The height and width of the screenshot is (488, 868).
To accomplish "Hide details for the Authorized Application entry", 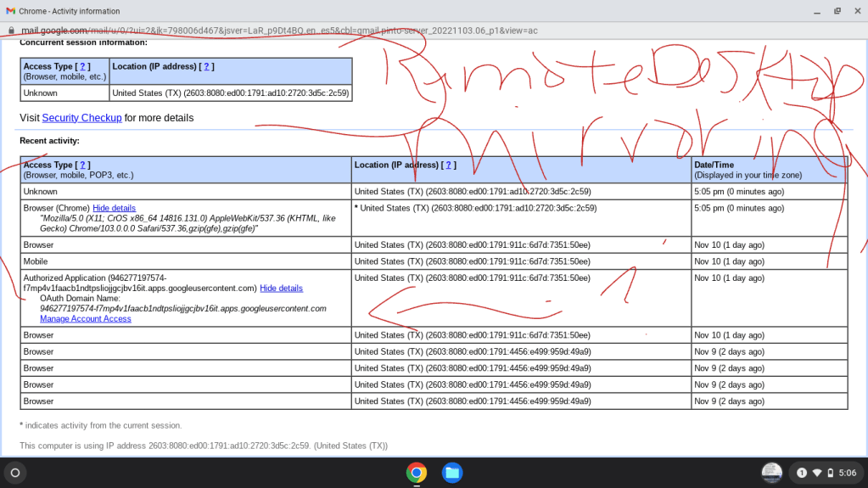I will [x=281, y=289].
